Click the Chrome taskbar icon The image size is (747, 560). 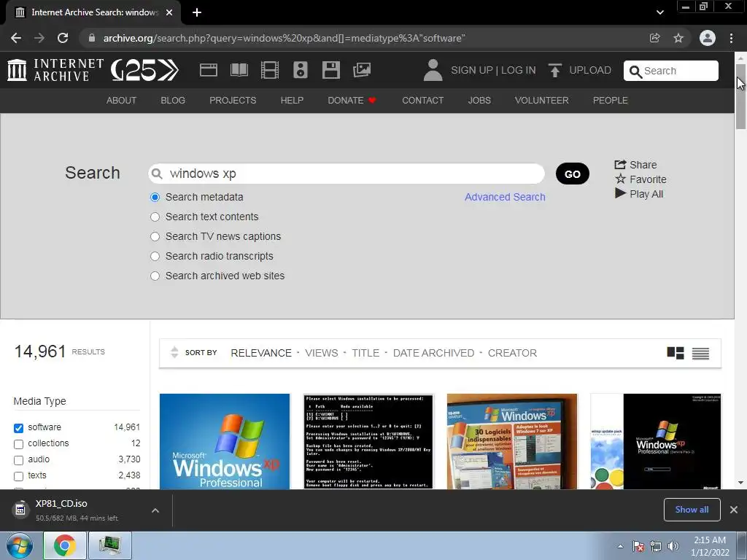65,545
